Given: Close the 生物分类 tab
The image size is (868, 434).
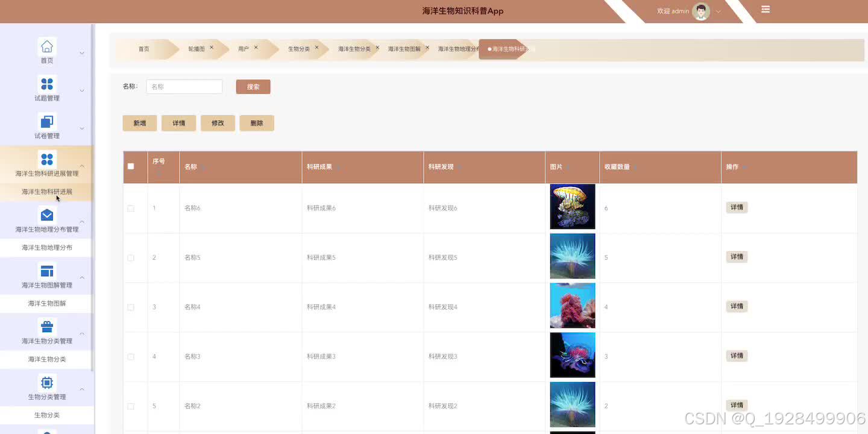Looking at the screenshot, I should coord(316,48).
